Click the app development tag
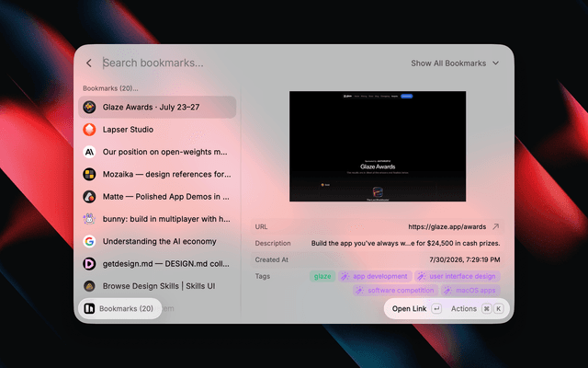The width and height of the screenshot is (588, 368). tap(375, 276)
